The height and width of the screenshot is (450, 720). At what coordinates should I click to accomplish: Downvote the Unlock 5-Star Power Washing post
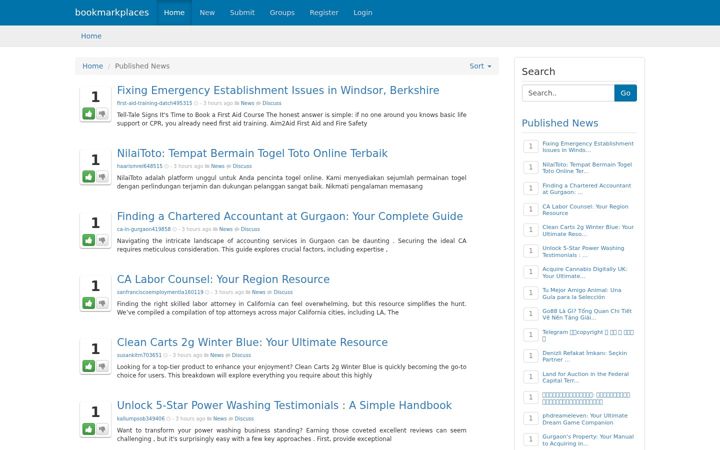click(x=102, y=429)
